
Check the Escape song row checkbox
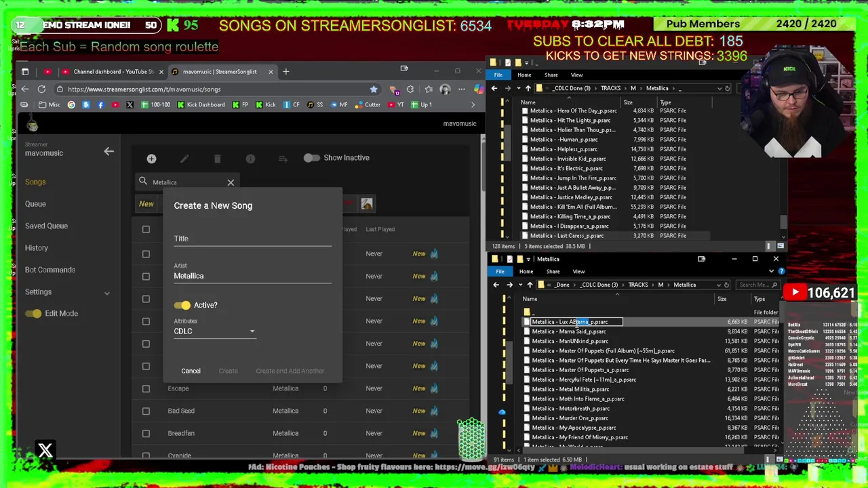tap(146, 388)
